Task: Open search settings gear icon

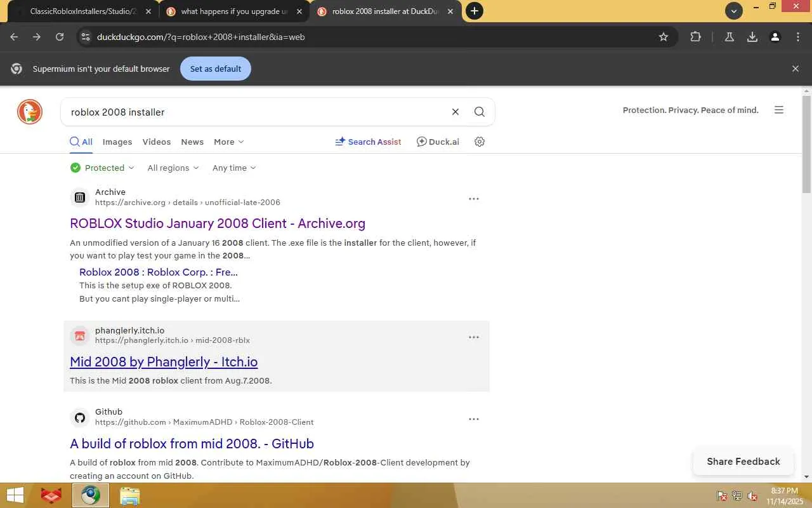Action: pyautogui.click(x=480, y=142)
